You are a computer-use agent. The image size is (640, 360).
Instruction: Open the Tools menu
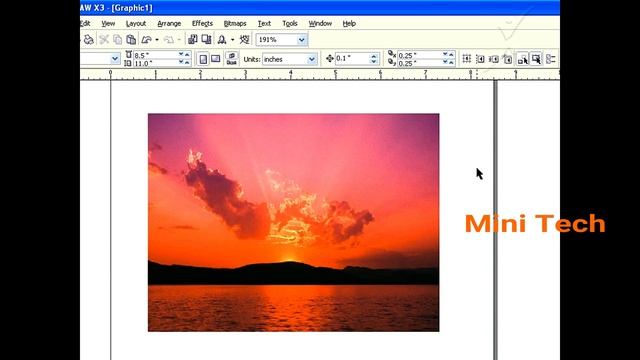click(290, 24)
